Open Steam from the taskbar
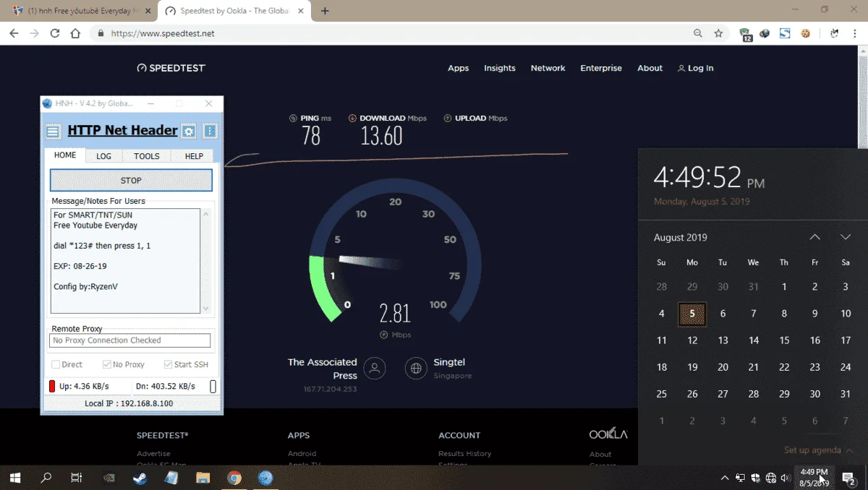Viewport: 868px width, 490px height. coord(140,478)
